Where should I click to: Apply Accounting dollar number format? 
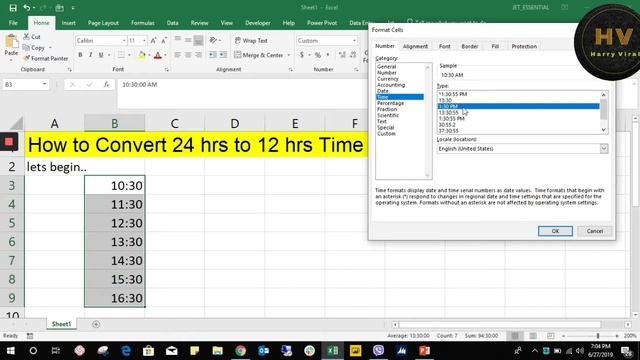[x=302, y=55]
